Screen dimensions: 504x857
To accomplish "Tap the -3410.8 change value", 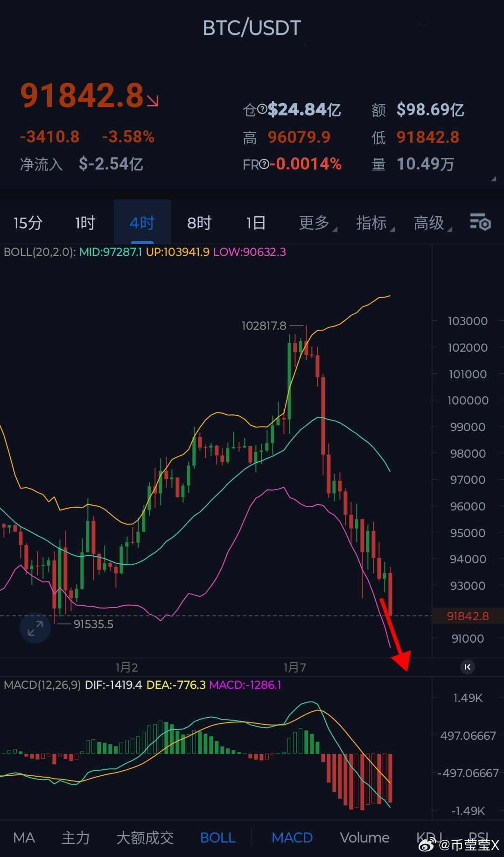I will tap(49, 137).
